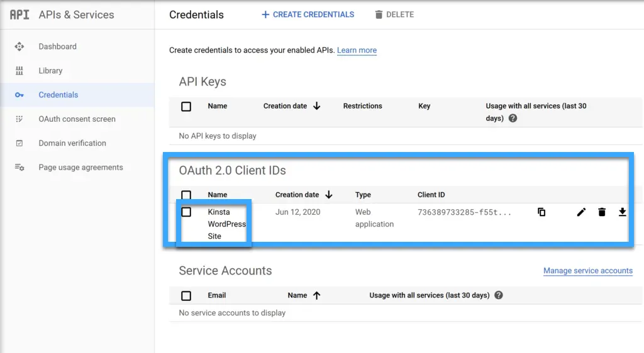Click the API Keys Name column header
The width and height of the screenshot is (644, 353).
tap(217, 106)
